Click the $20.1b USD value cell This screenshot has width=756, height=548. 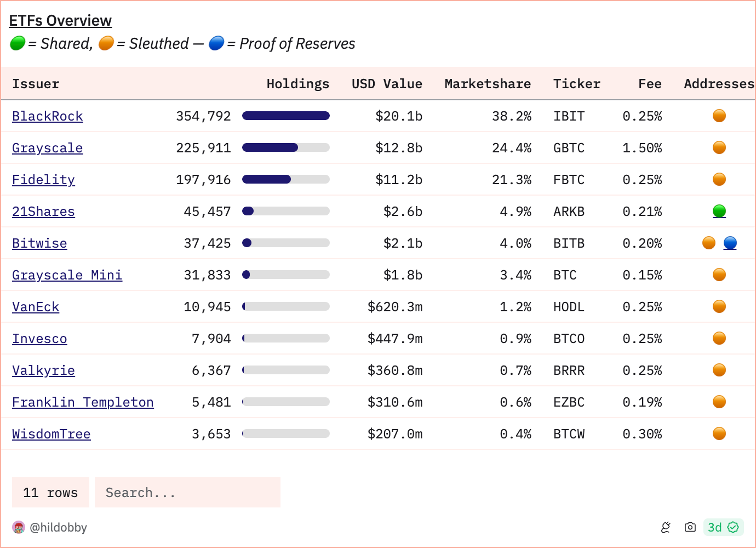pos(399,116)
